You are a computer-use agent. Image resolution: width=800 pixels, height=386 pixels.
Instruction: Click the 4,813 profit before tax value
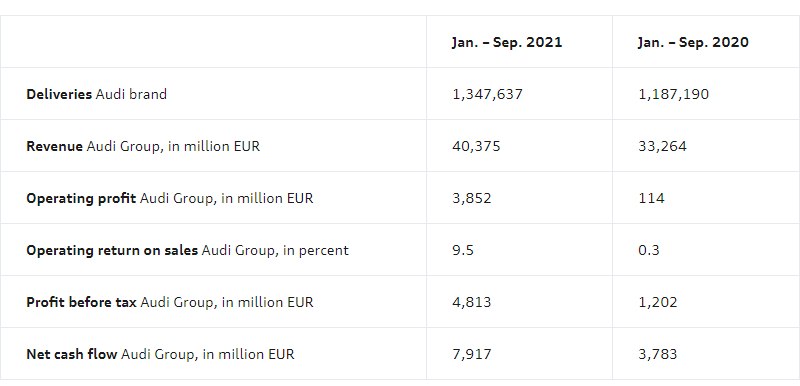[471, 302]
